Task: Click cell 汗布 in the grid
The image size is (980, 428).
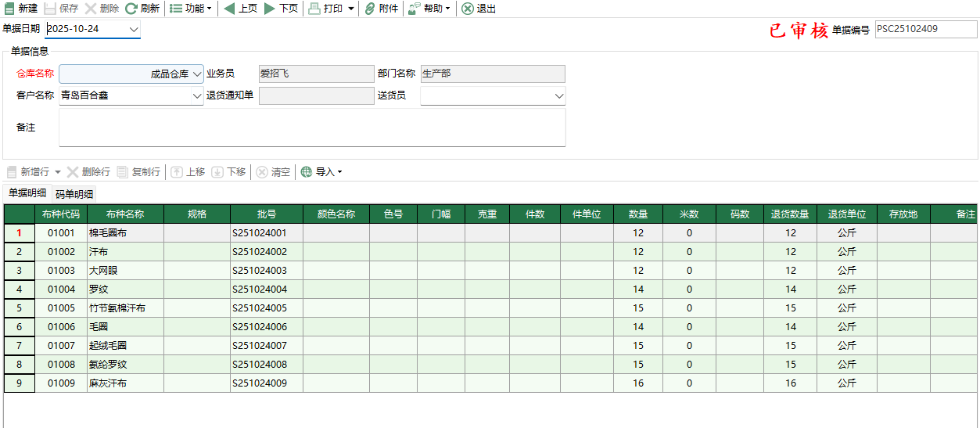Action: pos(126,251)
